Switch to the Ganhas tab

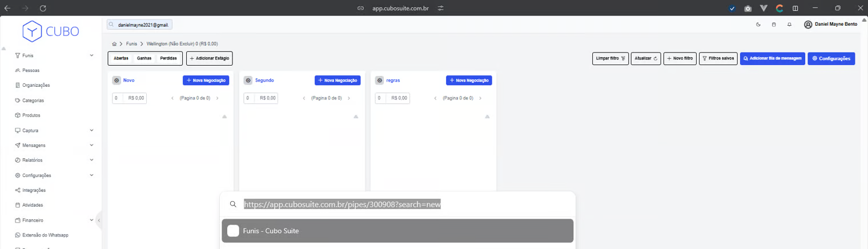144,58
